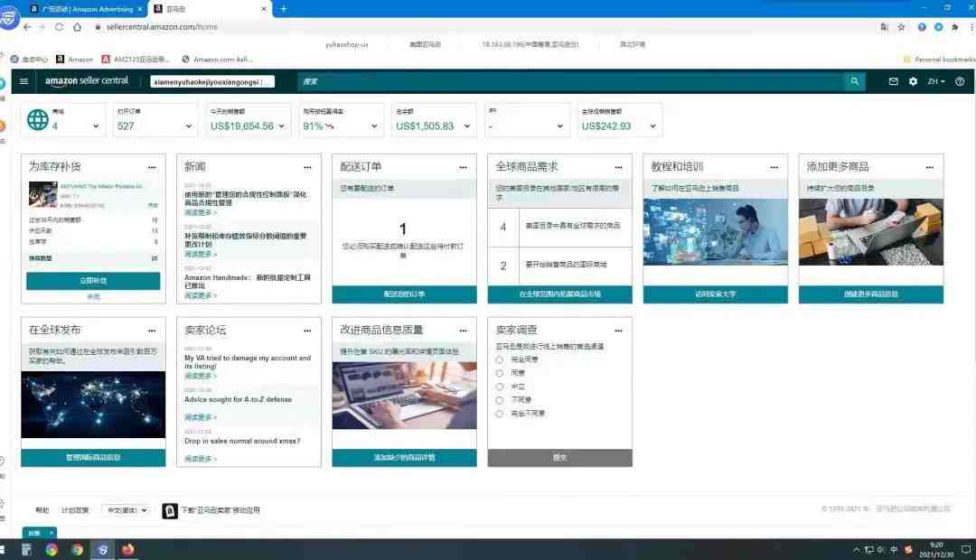Click the browser address bar URL
Viewport: 976px width, 560px height.
[x=162, y=27]
